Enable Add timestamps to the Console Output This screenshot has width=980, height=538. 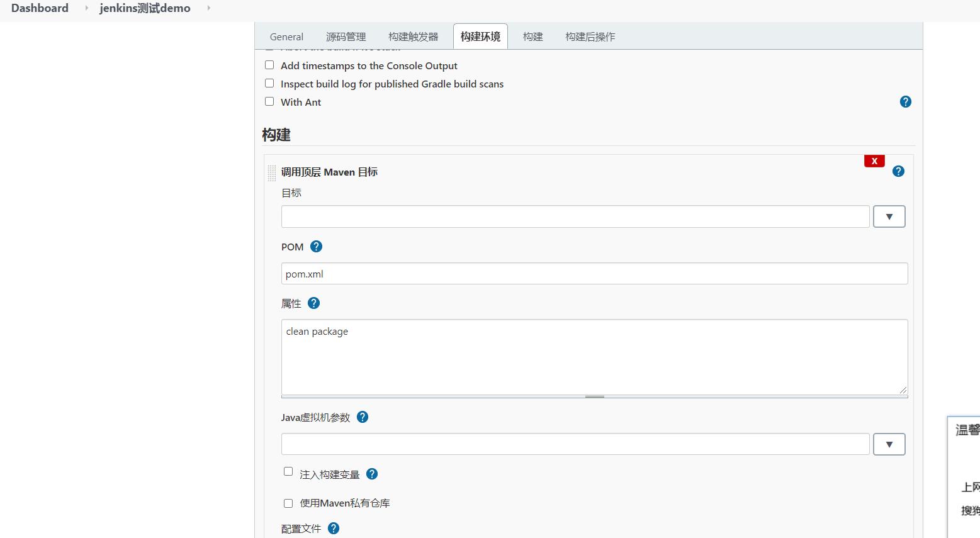269,65
